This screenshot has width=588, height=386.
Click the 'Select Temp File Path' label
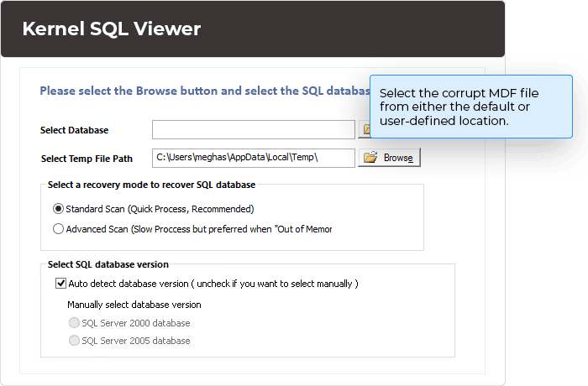[87, 159]
